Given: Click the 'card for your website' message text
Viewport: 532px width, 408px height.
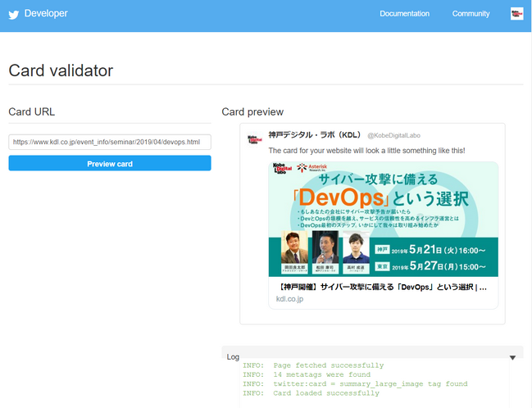Looking at the screenshot, I should pyautogui.click(x=366, y=151).
